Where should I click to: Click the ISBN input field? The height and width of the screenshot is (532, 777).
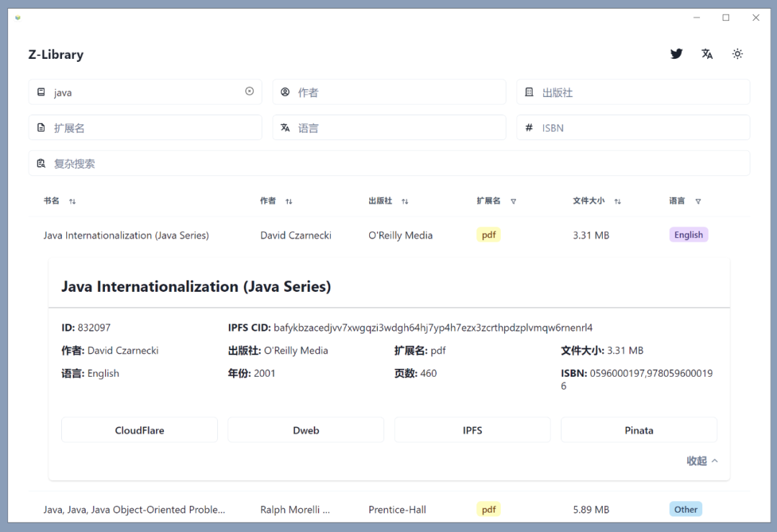tap(640, 128)
